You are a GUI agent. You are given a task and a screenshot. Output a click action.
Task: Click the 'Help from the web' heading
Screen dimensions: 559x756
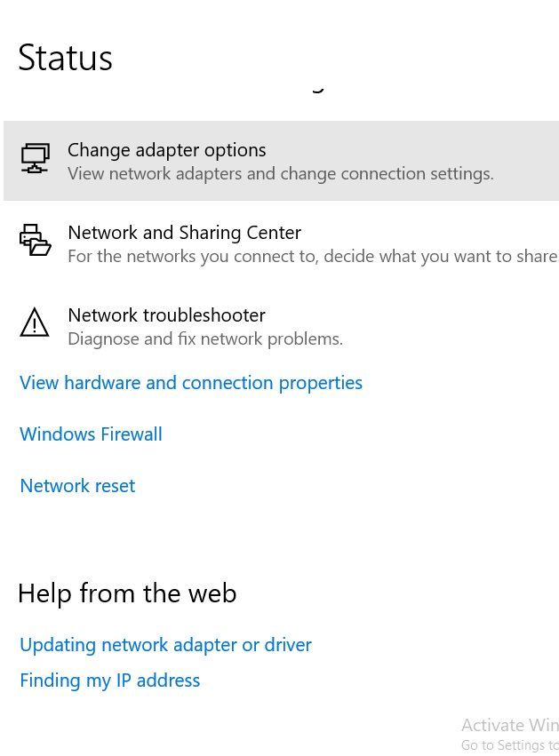[x=127, y=593]
